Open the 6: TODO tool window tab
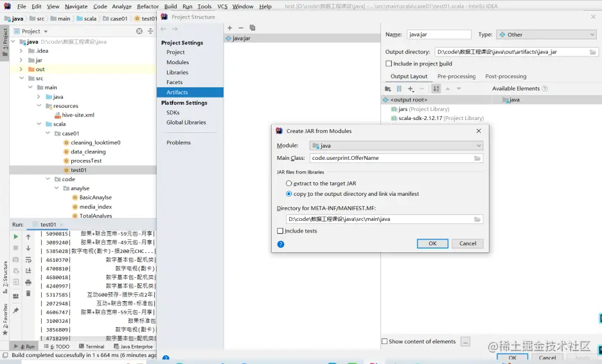 coord(57,347)
